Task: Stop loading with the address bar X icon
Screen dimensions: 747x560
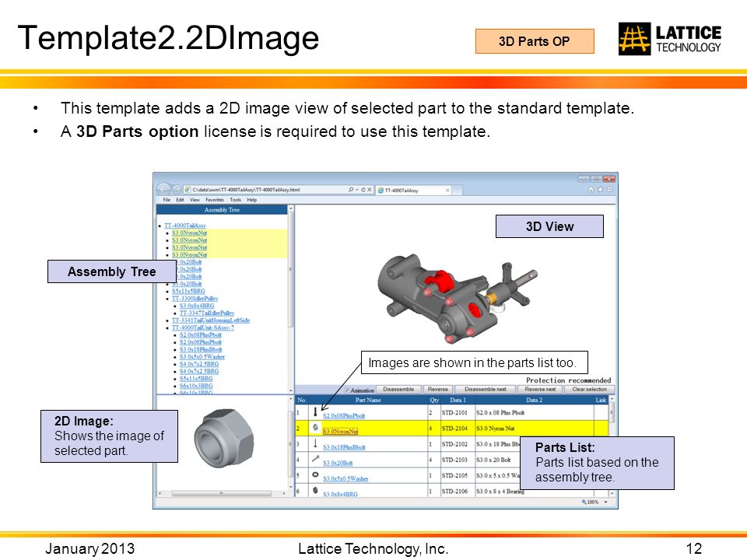Action: point(369,190)
